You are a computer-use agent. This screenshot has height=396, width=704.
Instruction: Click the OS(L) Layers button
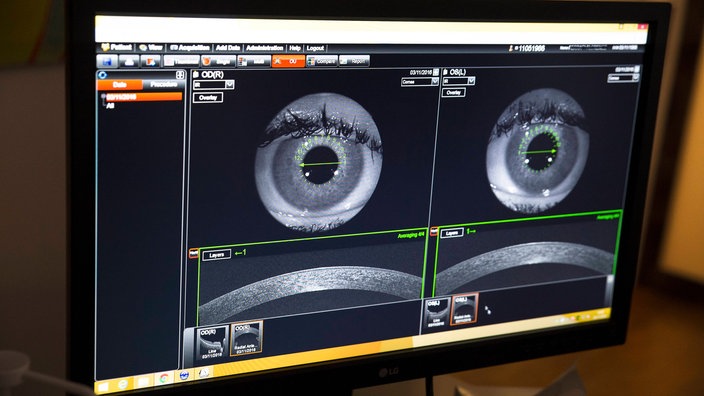(x=452, y=233)
